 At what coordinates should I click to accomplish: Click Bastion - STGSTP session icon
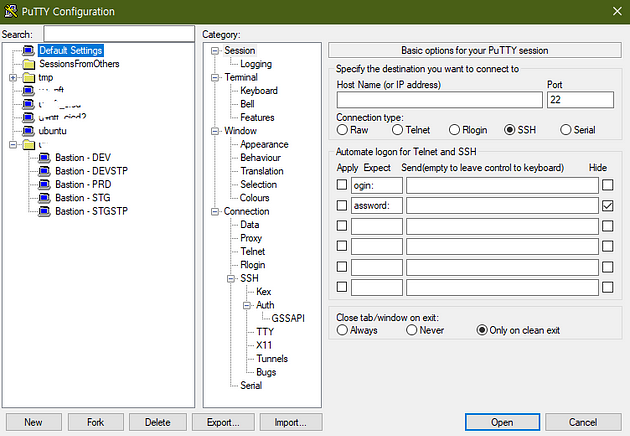tap(44, 211)
